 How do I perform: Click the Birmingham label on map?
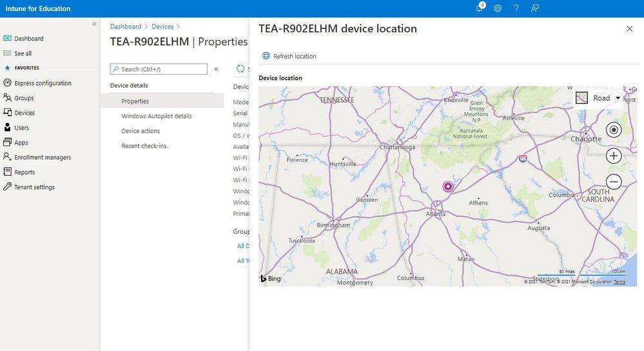click(x=333, y=225)
